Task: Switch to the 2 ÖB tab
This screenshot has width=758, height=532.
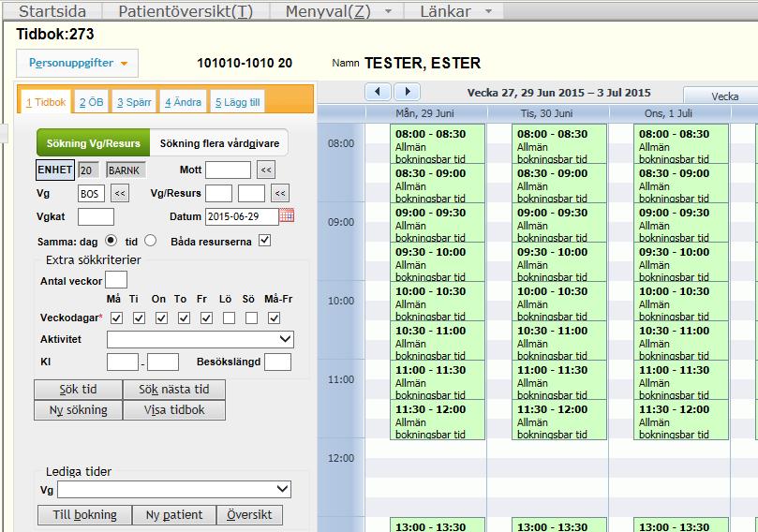Action: click(x=92, y=102)
